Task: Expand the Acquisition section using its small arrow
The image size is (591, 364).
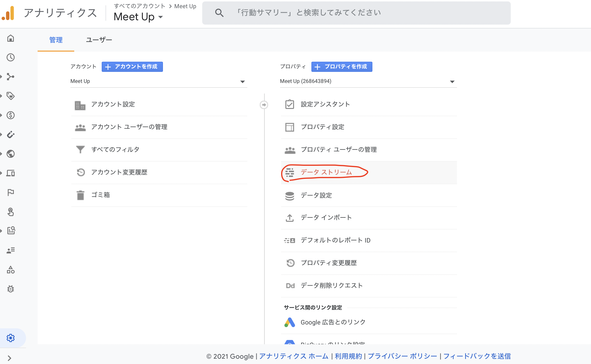Action: pyautogui.click(x=1, y=77)
